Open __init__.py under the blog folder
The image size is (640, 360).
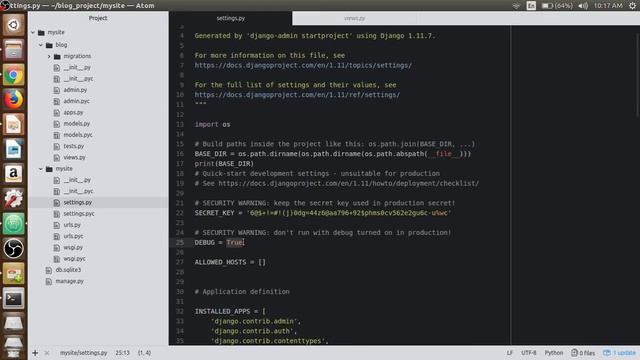[x=77, y=68]
